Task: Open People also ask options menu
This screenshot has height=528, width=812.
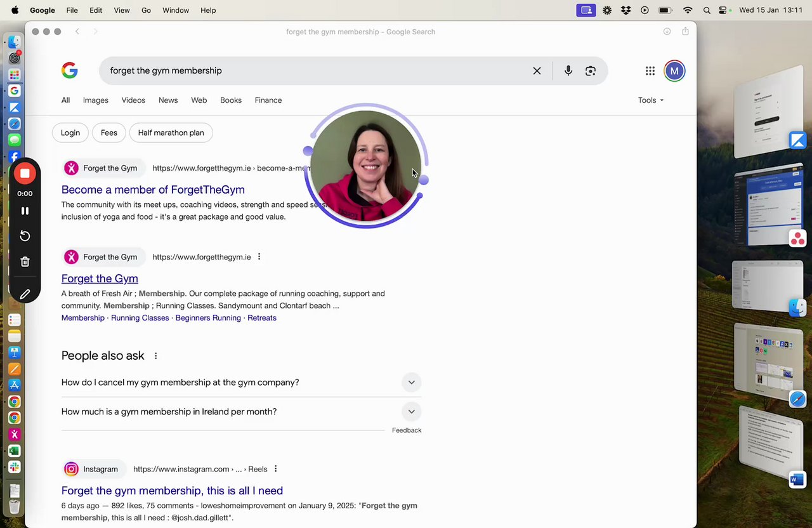Action: point(155,356)
